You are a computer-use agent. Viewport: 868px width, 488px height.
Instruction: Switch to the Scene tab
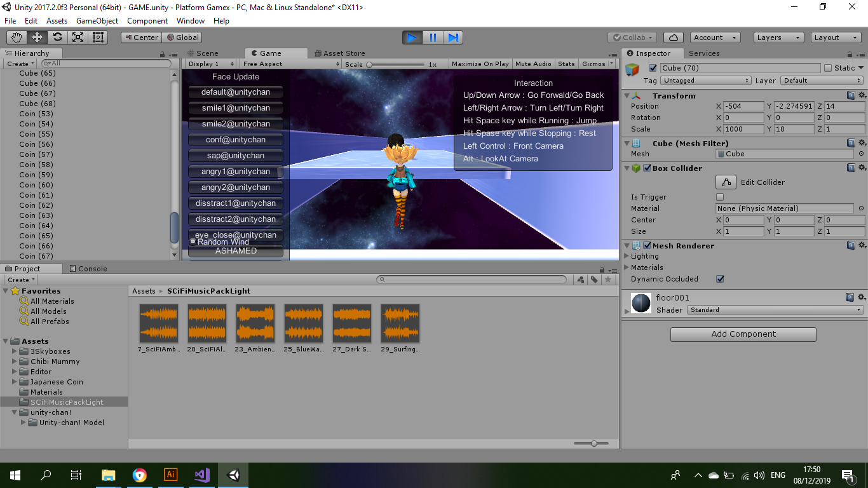pos(203,53)
